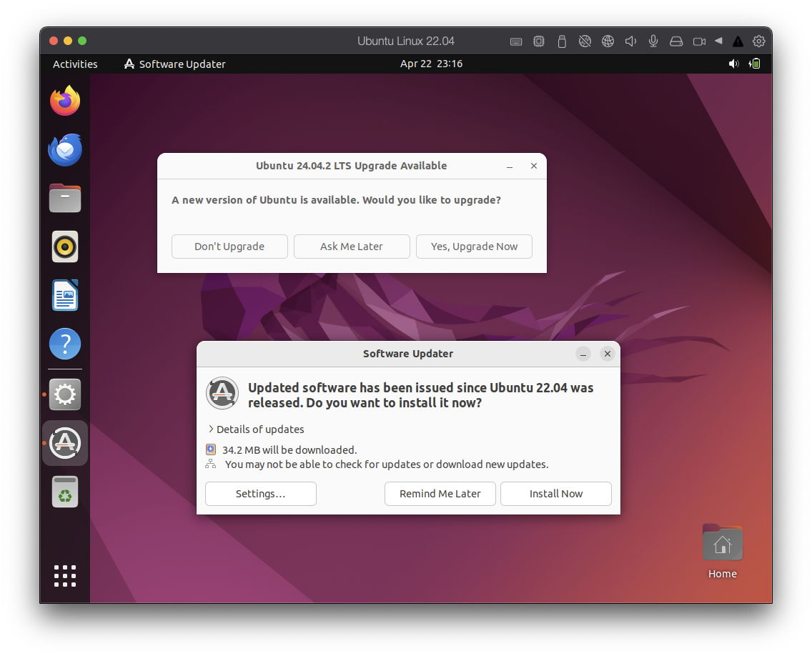Select Software Updater icon in the dock
The width and height of the screenshot is (812, 656).
(x=65, y=443)
